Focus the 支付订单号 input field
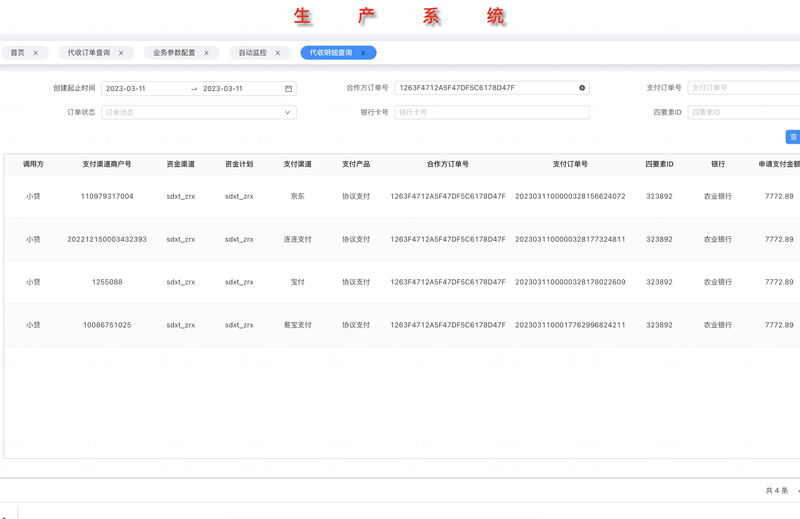 (744, 88)
